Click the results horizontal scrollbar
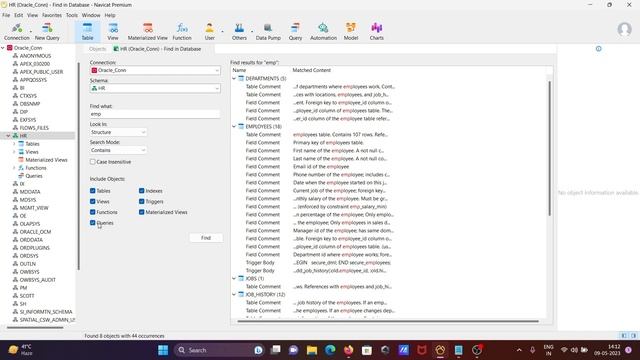Image resolution: width=640 pixels, height=360 pixels. tap(388, 321)
